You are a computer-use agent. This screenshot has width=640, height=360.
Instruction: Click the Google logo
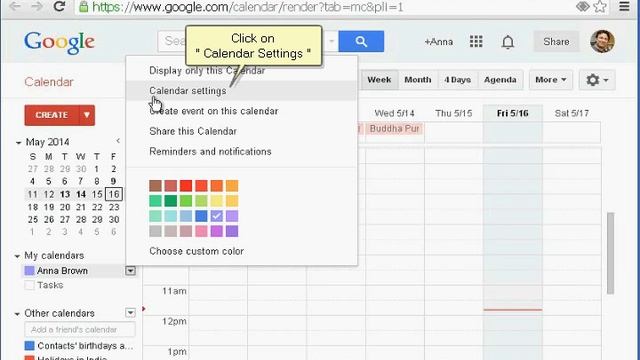pyautogui.click(x=60, y=42)
